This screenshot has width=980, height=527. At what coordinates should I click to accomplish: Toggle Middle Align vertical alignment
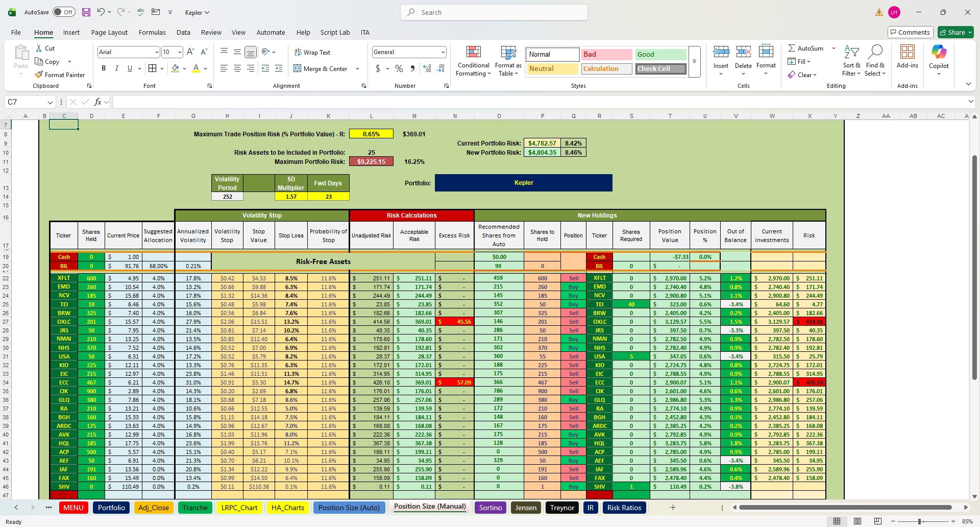pyautogui.click(x=237, y=52)
